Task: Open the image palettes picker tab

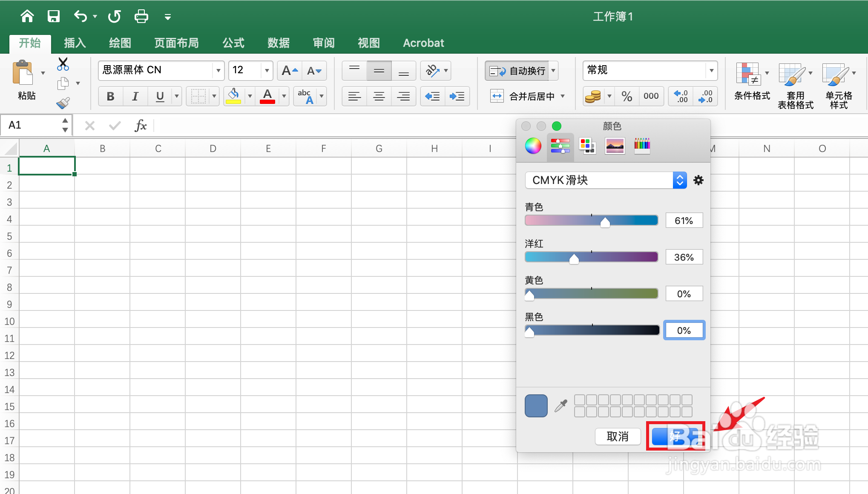Action: [615, 146]
